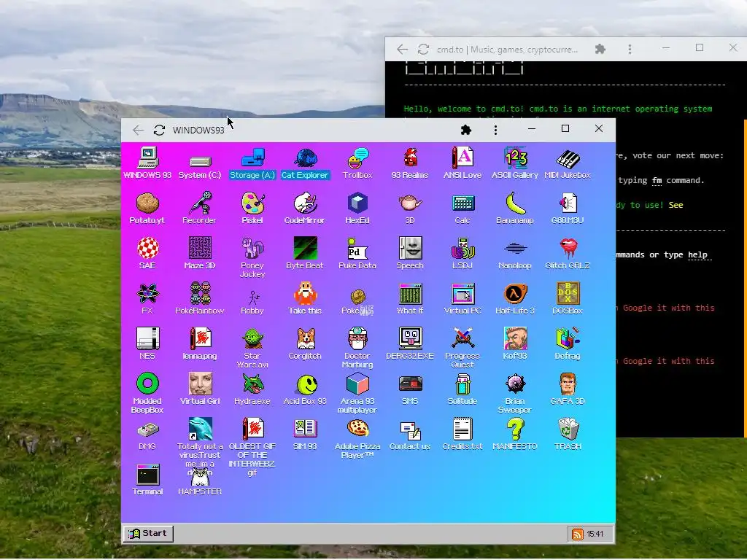This screenshot has width=747, height=560.
Task: Open the 3D teapot icon
Action: [410, 203]
